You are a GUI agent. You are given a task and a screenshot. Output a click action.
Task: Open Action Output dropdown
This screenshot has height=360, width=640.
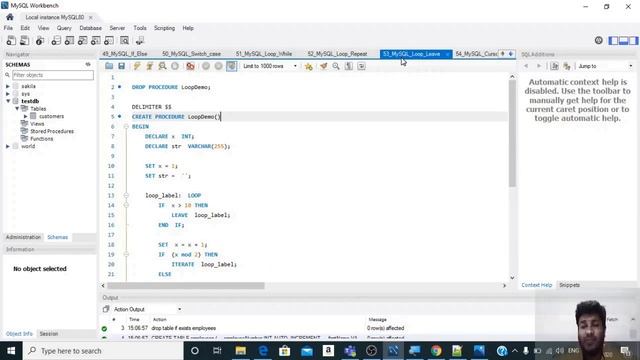[147, 309]
